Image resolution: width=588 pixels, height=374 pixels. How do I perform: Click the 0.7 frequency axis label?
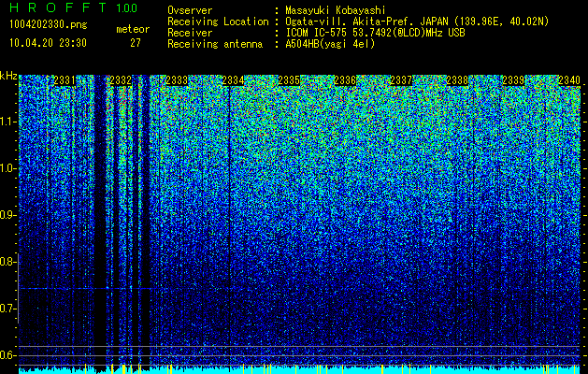tap(7, 309)
